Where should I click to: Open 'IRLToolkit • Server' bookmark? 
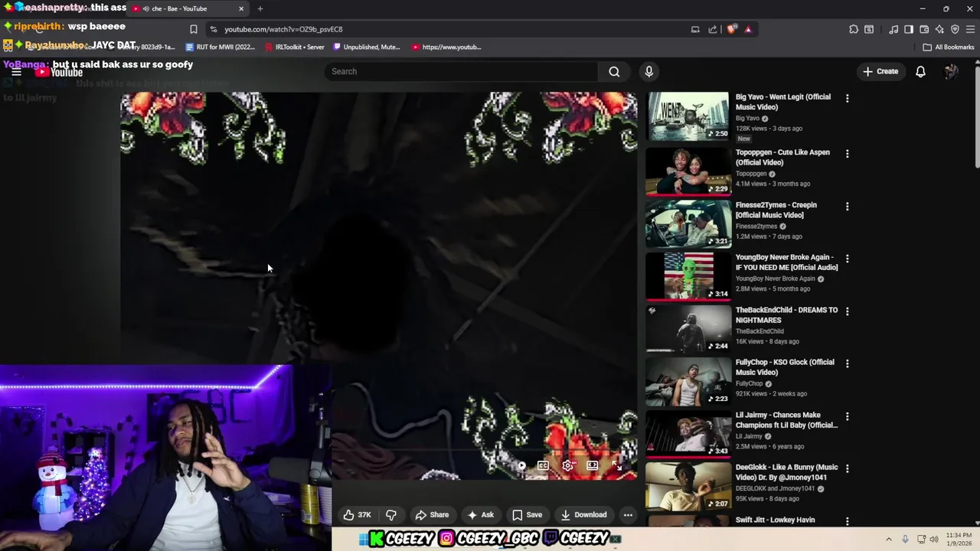click(x=295, y=47)
